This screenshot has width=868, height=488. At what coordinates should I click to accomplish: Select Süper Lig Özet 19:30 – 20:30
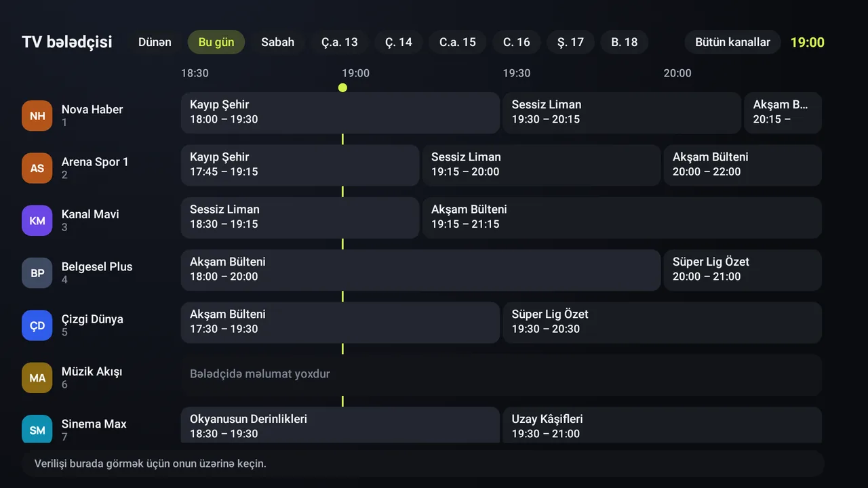coord(662,323)
